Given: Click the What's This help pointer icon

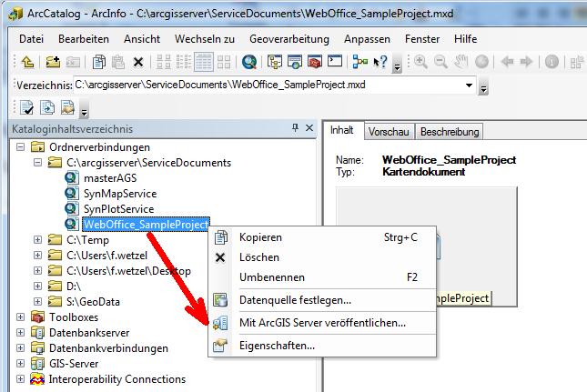Looking at the screenshot, I should (x=380, y=62).
